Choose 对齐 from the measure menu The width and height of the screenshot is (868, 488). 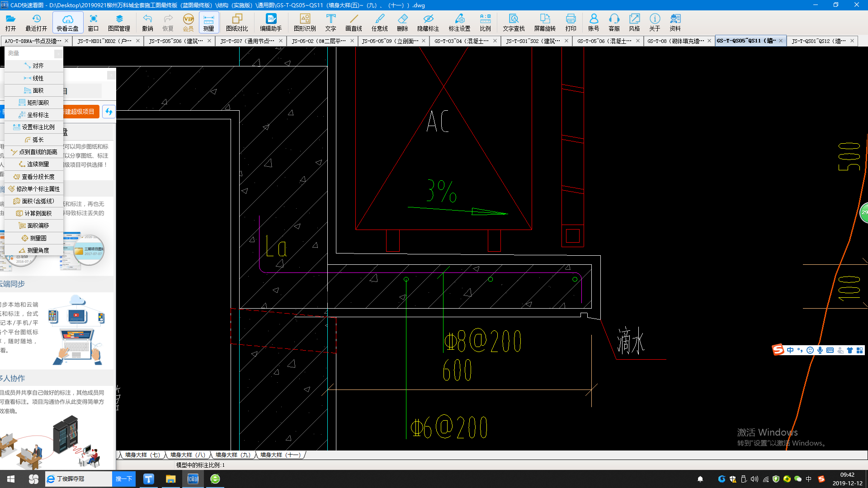[34, 66]
